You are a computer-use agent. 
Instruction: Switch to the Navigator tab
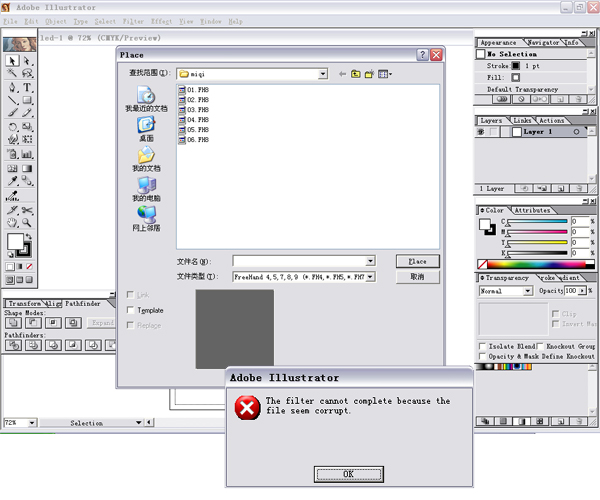543,42
